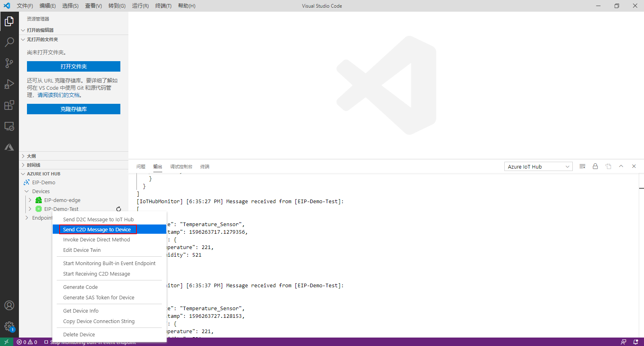
Task: Open the Manage gear icon
Action: pyautogui.click(x=9, y=326)
